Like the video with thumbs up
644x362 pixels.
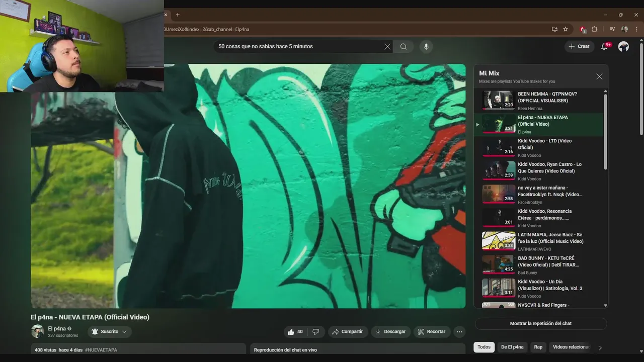click(295, 332)
